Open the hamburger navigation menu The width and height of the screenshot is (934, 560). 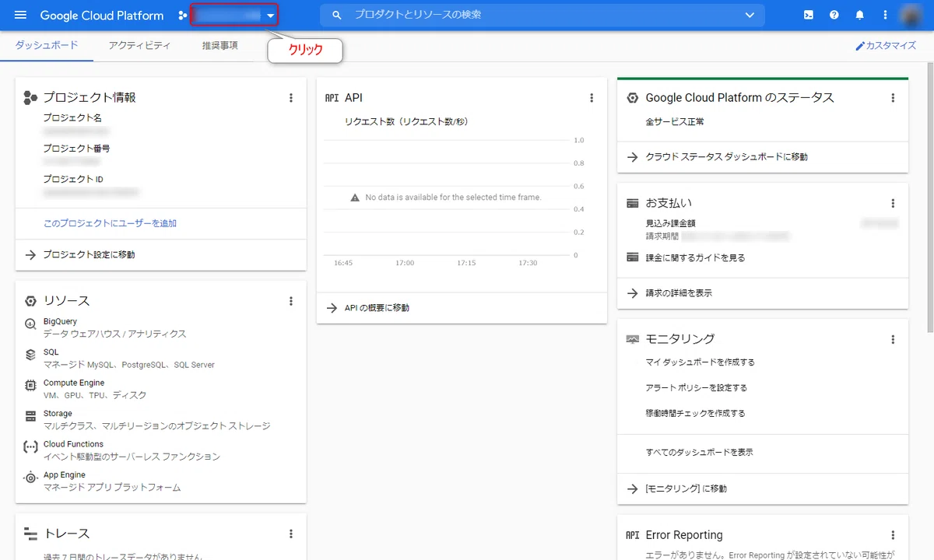point(20,16)
